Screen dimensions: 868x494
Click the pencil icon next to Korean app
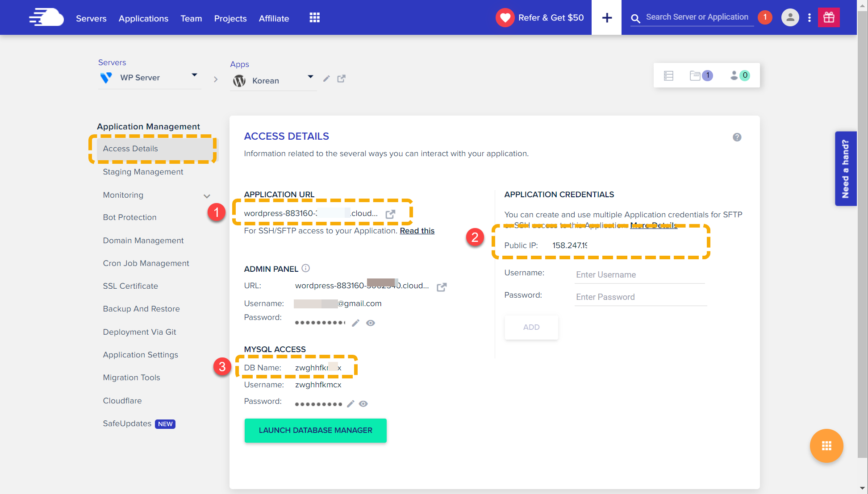[326, 79]
